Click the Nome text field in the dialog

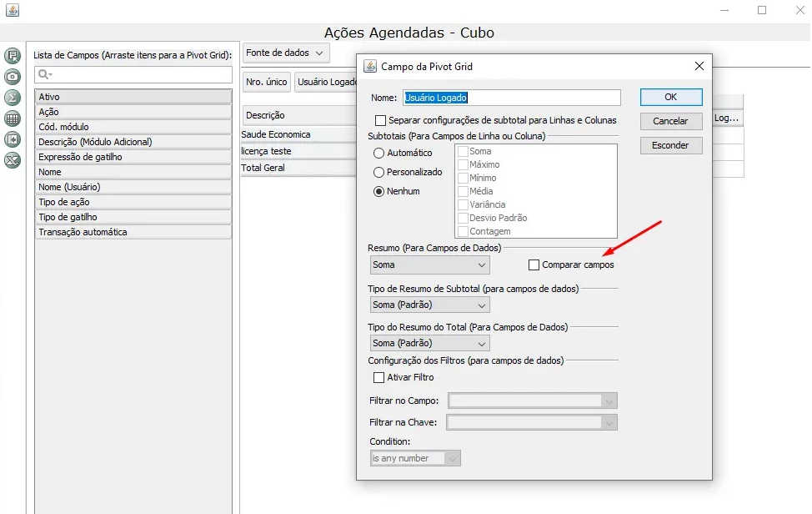(512, 98)
